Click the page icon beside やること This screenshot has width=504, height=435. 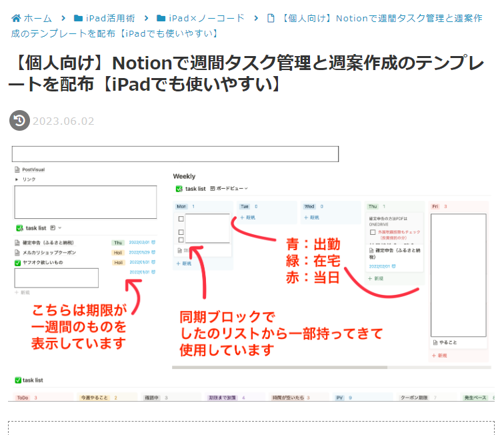[434, 342]
